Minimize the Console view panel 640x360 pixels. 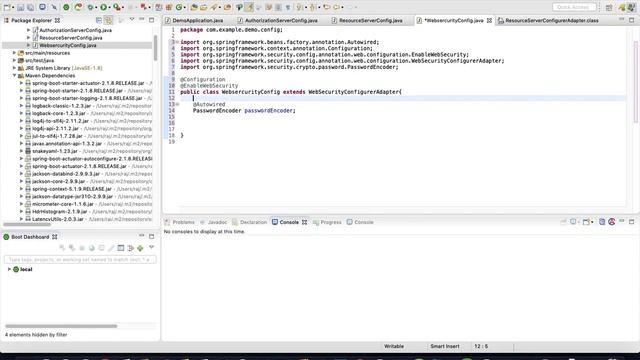point(622,221)
